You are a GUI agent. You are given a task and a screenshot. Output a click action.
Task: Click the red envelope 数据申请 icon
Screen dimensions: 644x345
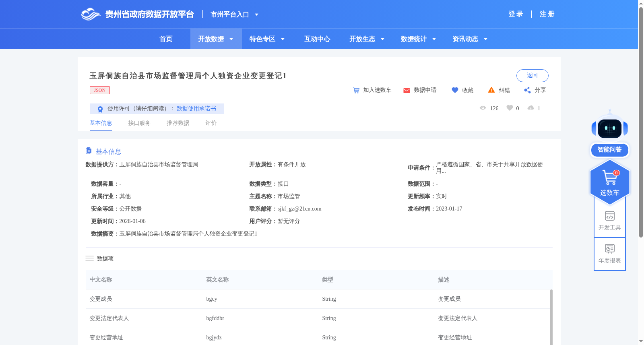pos(407,91)
